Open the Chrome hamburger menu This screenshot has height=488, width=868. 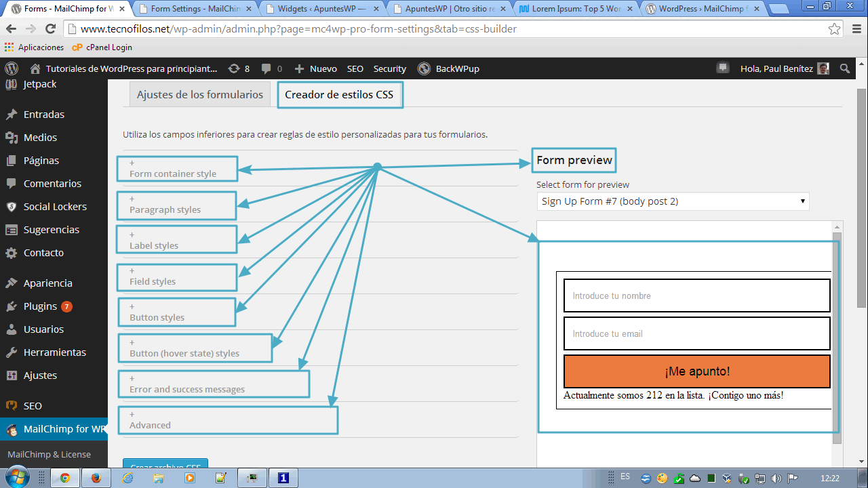pos(855,29)
